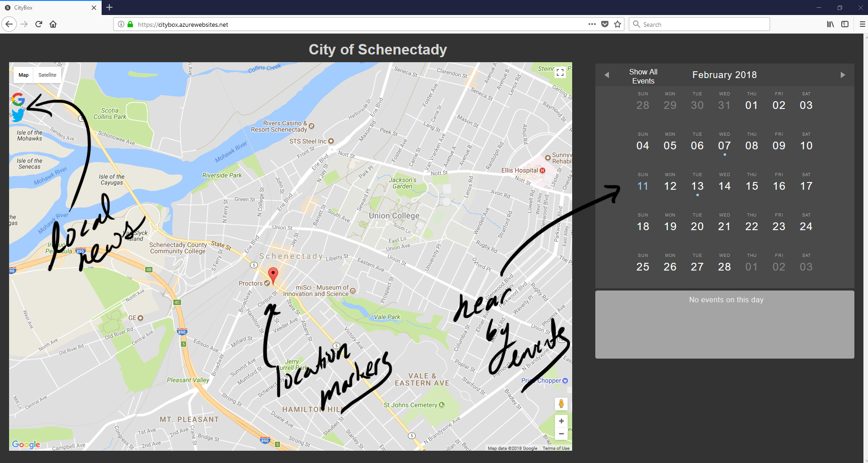Click the February 2018 calendar title
Screen dimensions: 868x463
[x=725, y=75]
